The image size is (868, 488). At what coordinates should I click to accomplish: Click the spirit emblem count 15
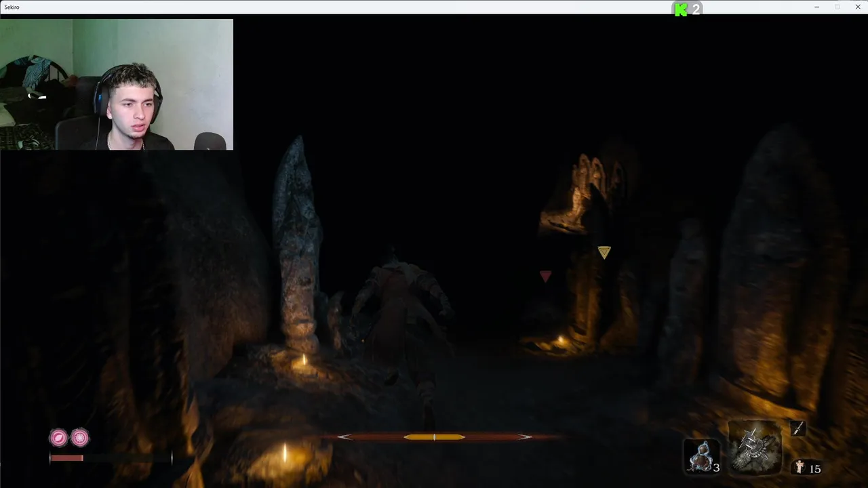point(814,469)
